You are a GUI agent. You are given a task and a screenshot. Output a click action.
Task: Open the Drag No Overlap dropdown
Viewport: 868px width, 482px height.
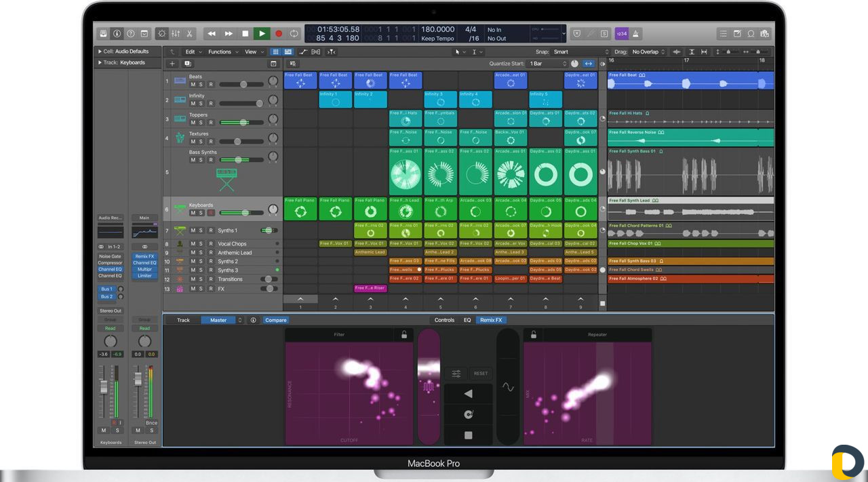[648, 52]
